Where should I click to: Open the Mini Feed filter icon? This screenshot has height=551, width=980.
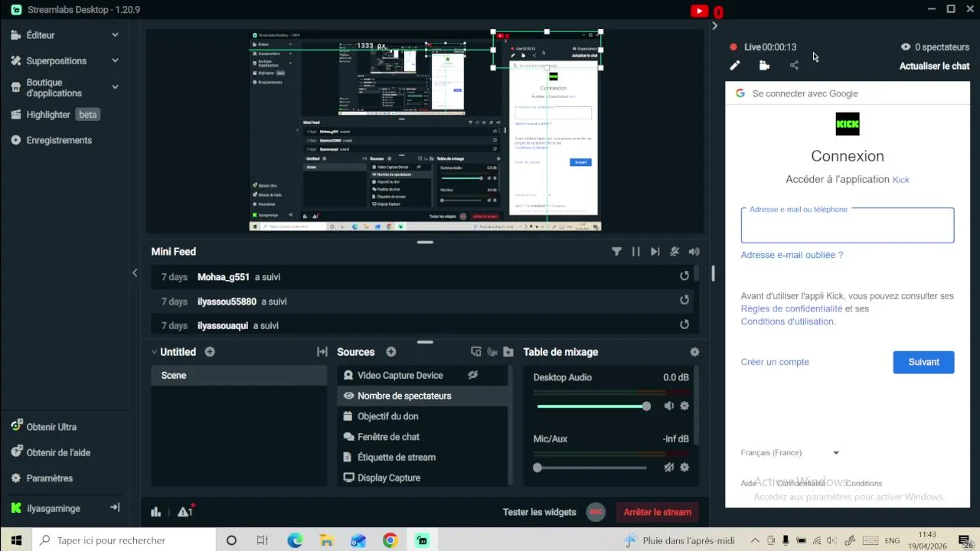tap(616, 252)
